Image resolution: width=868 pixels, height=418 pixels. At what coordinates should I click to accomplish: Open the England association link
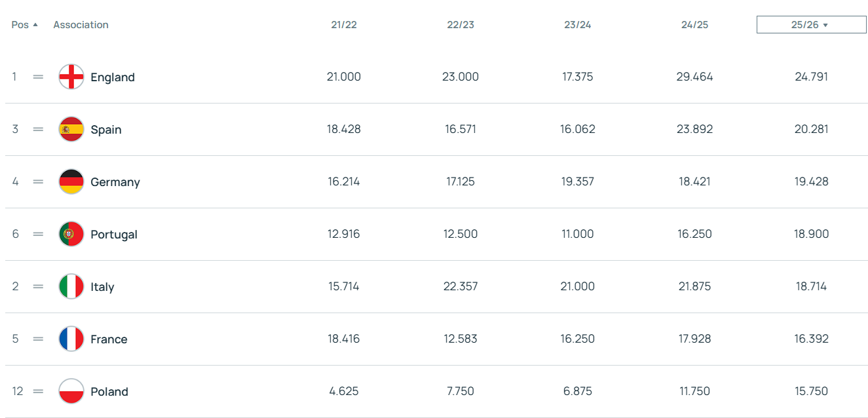113,77
